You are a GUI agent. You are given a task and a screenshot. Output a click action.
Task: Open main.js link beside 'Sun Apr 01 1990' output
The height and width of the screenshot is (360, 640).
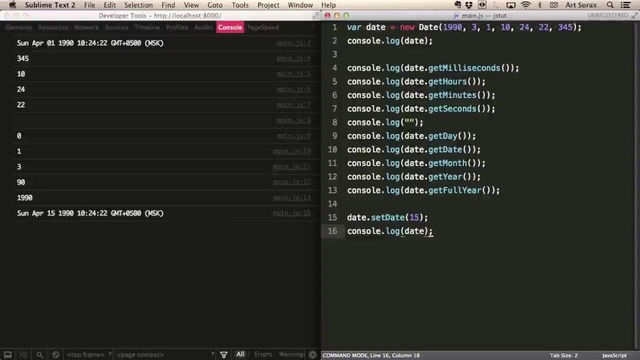[x=293, y=43]
